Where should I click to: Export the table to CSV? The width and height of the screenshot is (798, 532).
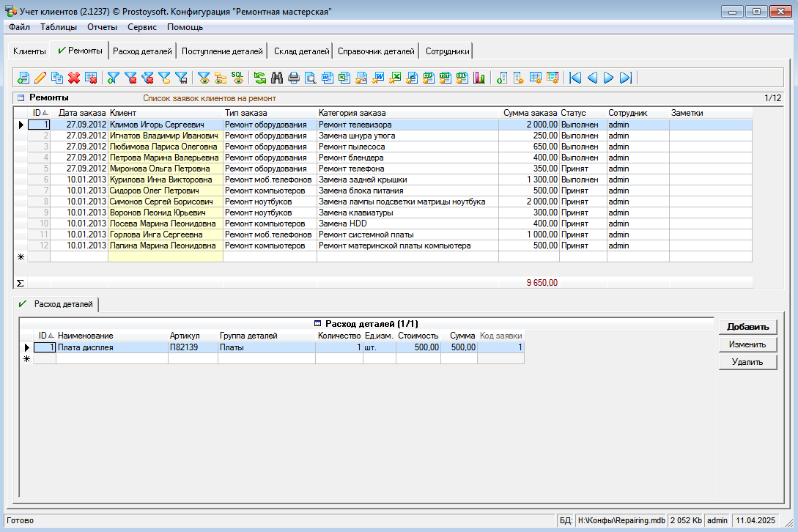pos(429,78)
